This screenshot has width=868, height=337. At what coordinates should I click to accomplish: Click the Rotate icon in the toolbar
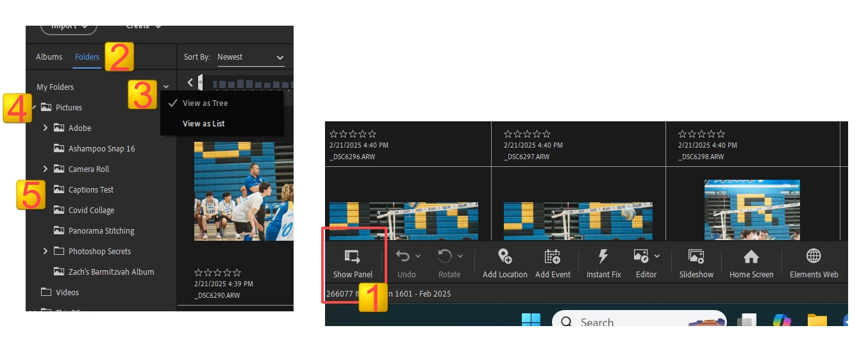pyautogui.click(x=445, y=256)
